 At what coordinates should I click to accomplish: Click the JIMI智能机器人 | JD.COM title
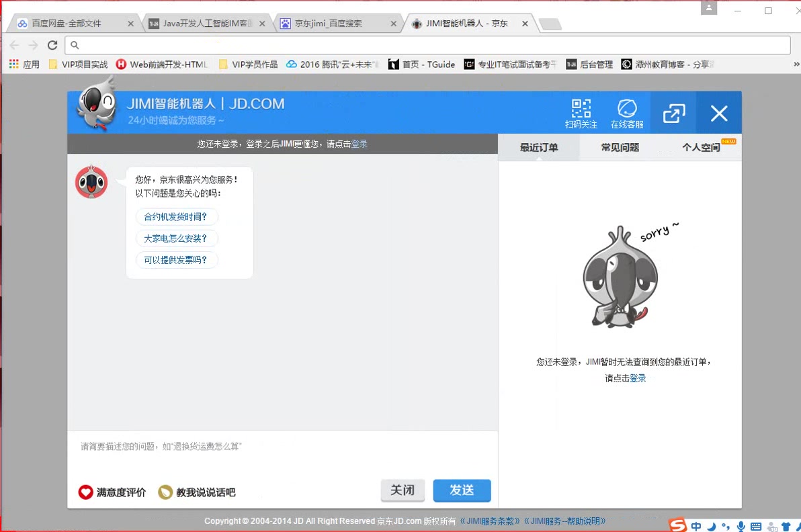[206, 103]
